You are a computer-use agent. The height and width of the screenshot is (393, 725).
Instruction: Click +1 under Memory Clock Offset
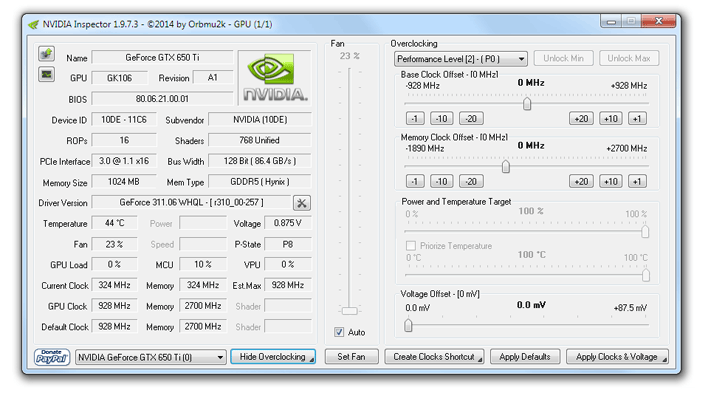point(637,181)
